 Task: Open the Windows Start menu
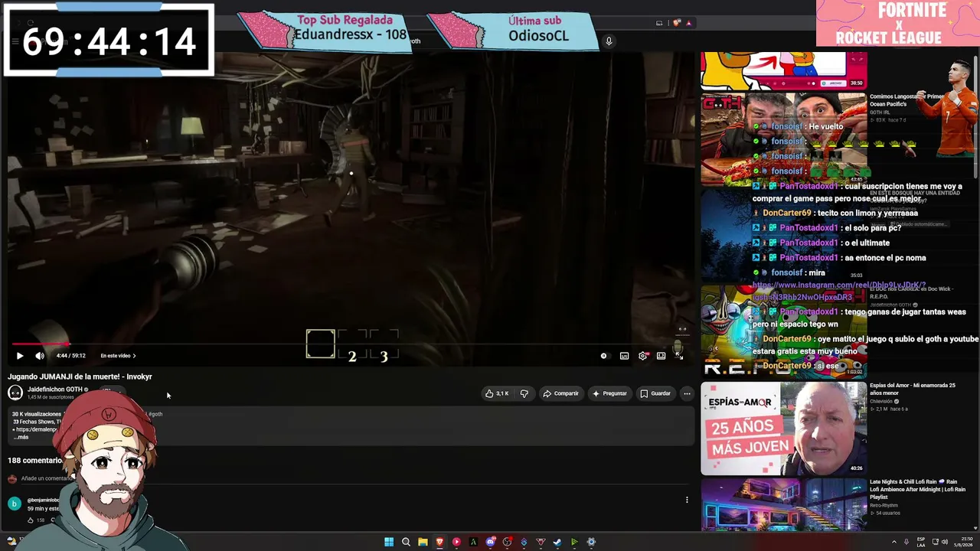tap(389, 542)
